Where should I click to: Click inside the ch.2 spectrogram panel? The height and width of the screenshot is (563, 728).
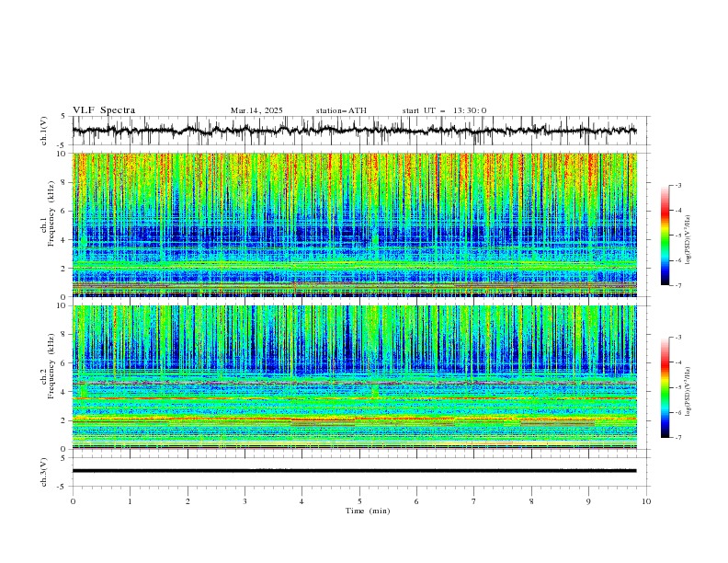click(355, 377)
